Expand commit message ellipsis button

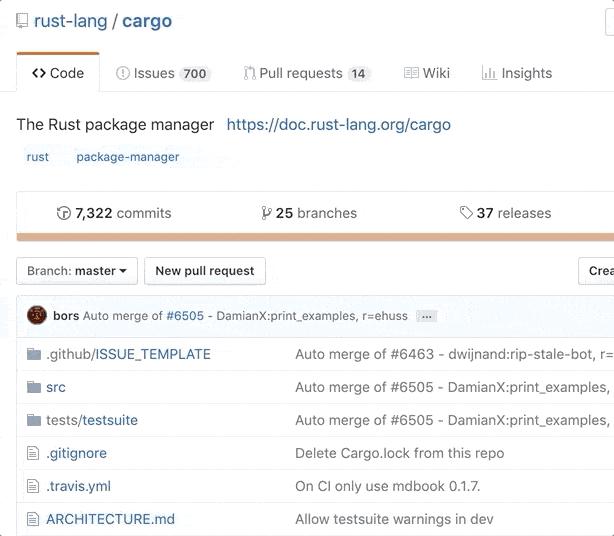(427, 316)
